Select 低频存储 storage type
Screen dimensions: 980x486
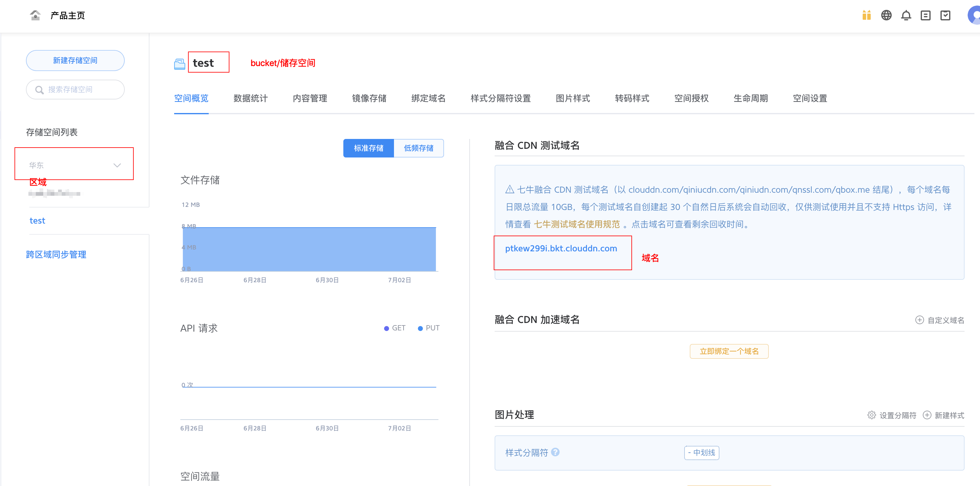tap(418, 148)
